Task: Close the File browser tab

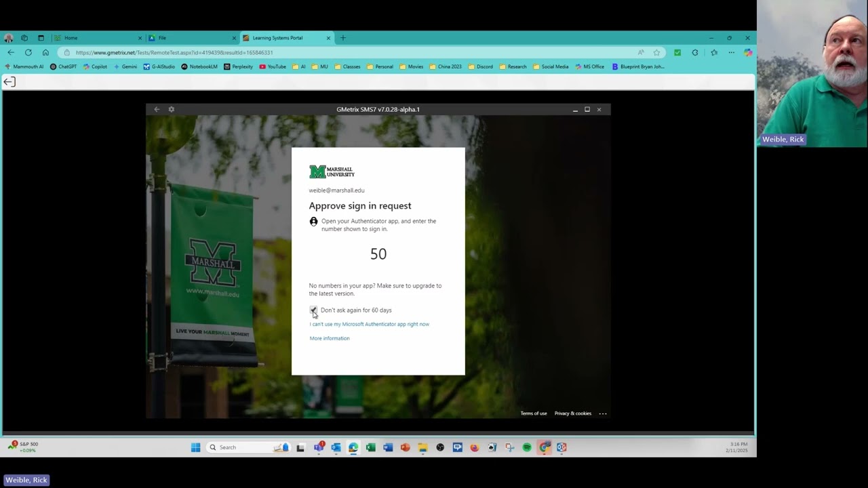Action: [235, 38]
